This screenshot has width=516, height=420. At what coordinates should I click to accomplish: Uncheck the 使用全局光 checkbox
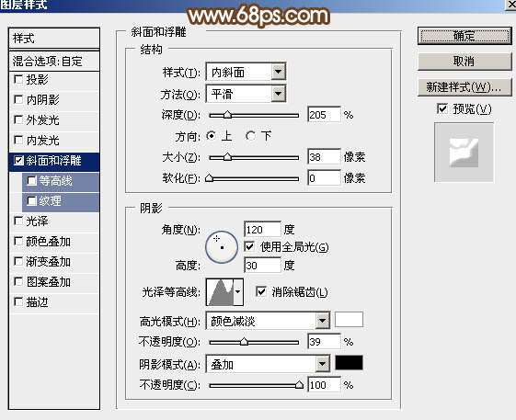[249, 246]
